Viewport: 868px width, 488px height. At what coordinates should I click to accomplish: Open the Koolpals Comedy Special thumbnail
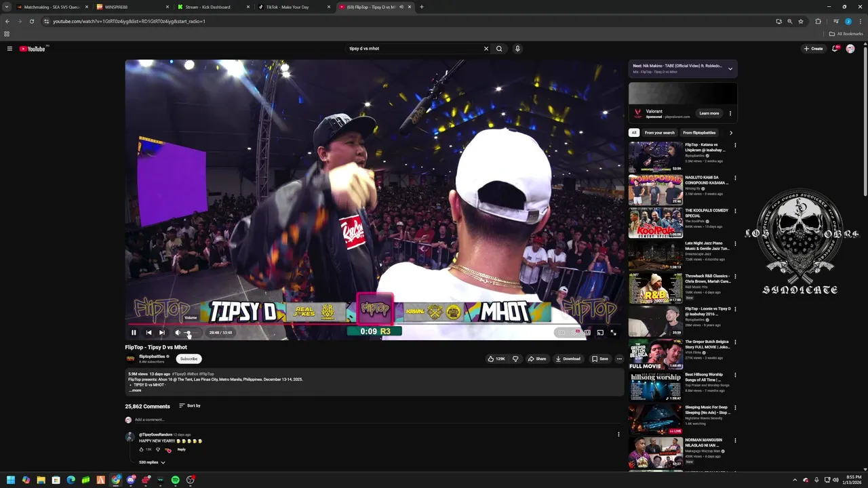(655, 222)
